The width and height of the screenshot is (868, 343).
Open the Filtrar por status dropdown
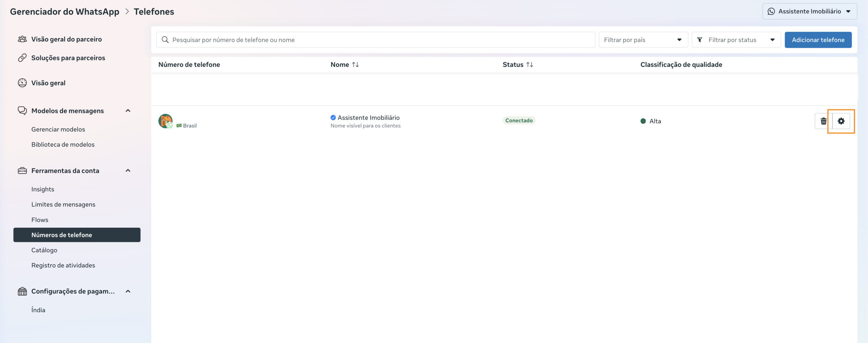tap(736, 40)
